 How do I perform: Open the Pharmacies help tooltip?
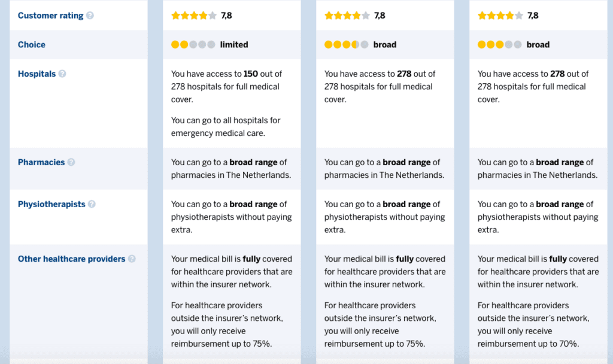coord(72,162)
